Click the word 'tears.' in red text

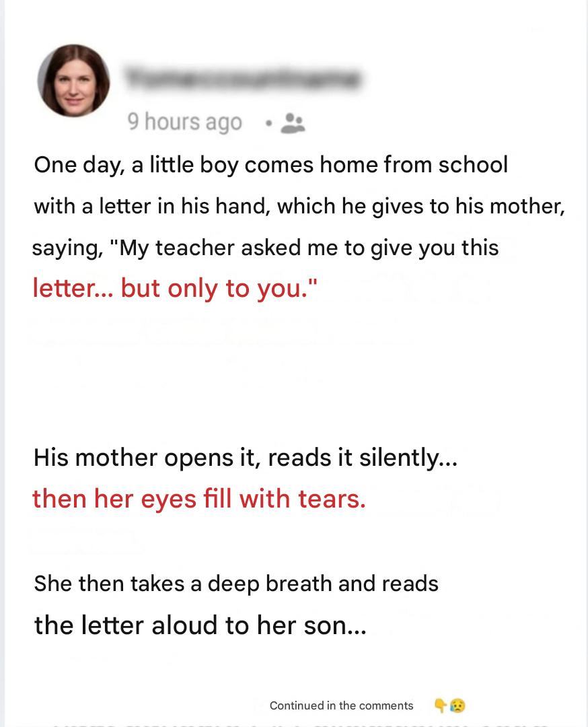(x=333, y=499)
